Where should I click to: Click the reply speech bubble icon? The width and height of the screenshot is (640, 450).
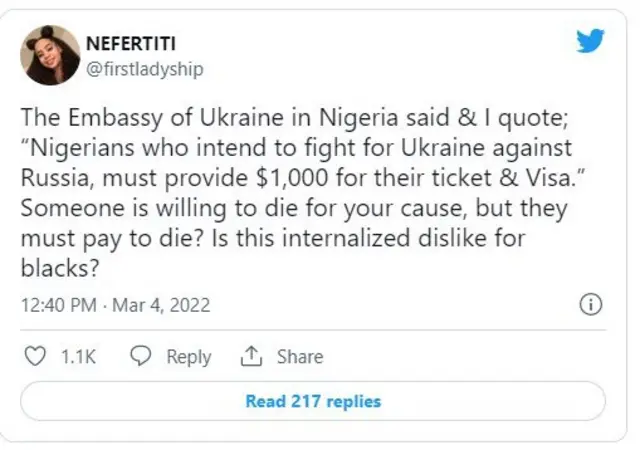pos(142,356)
